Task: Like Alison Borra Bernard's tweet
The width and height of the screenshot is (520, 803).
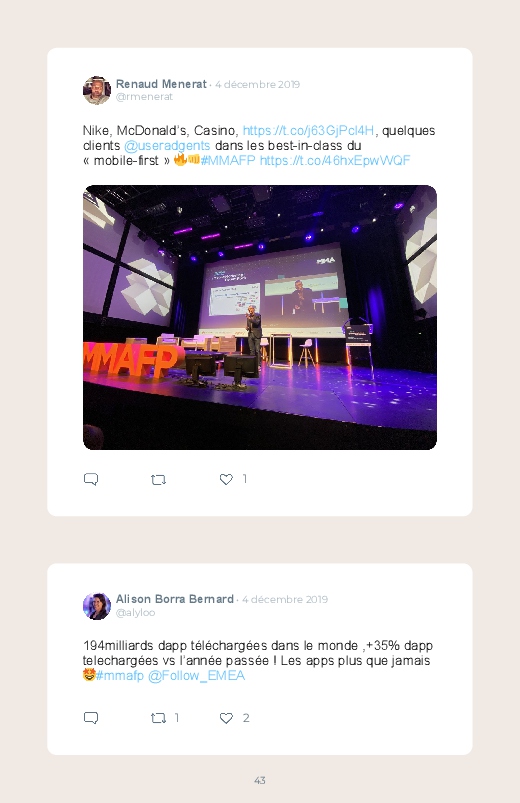Action: pos(226,718)
